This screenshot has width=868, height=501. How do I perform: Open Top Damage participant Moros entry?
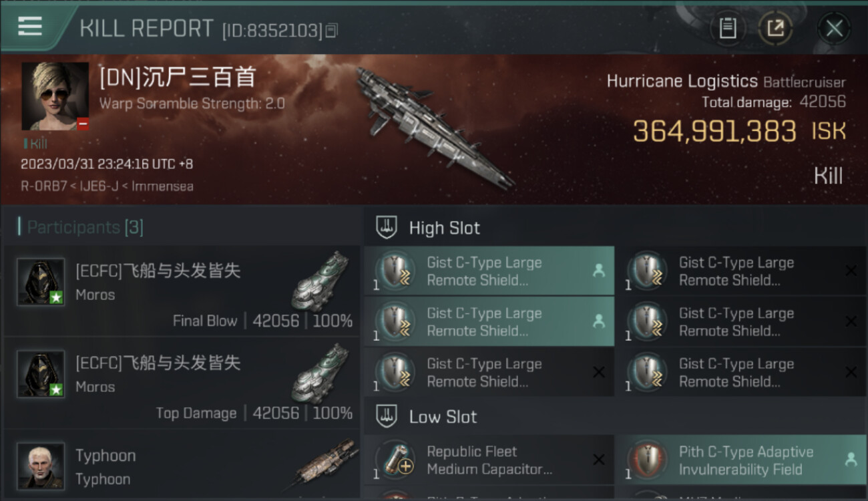click(x=182, y=383)
